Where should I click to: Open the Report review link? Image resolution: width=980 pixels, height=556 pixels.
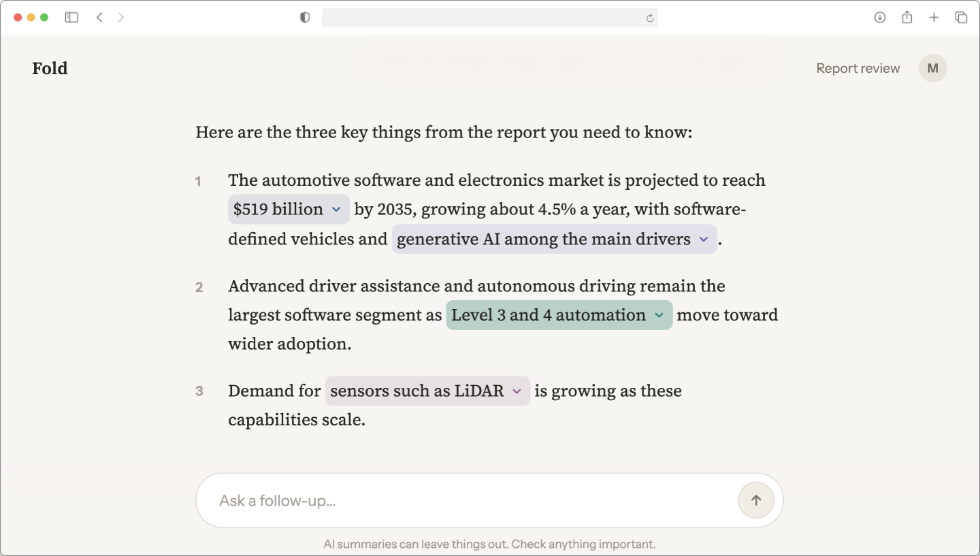click(x=858, y=68)
